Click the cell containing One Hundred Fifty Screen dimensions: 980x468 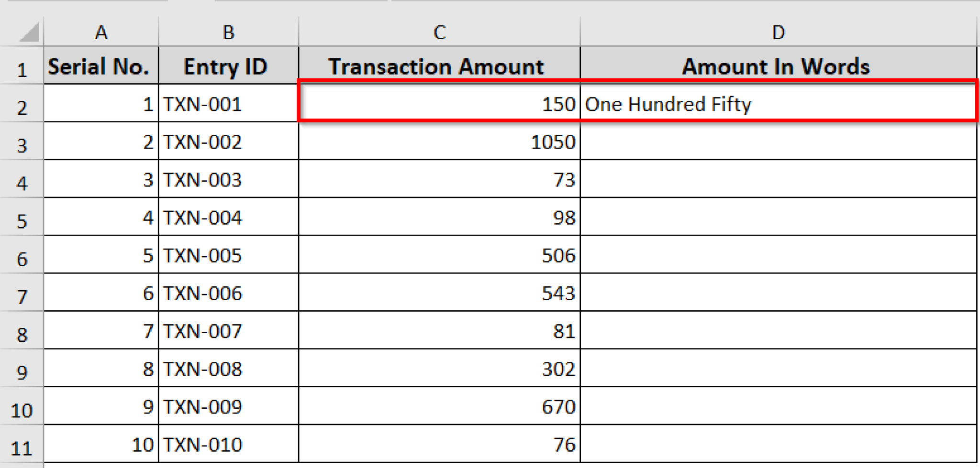(778, 104)
